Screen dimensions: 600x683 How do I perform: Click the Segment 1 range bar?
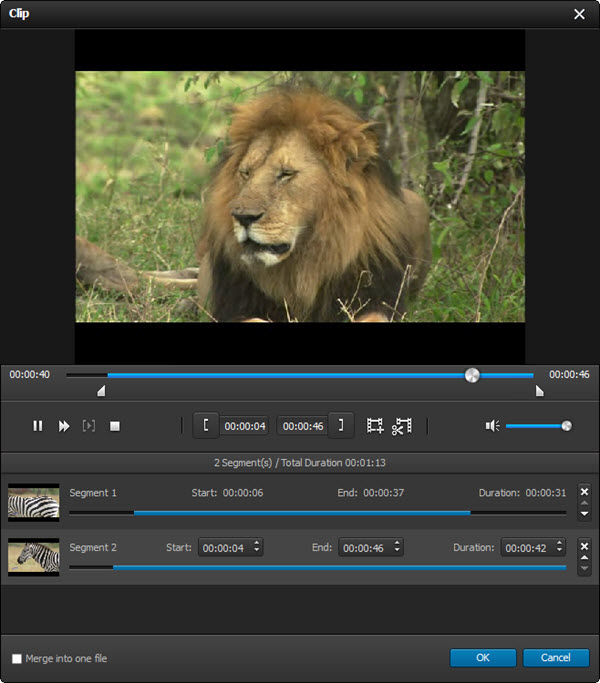(318, 513)
